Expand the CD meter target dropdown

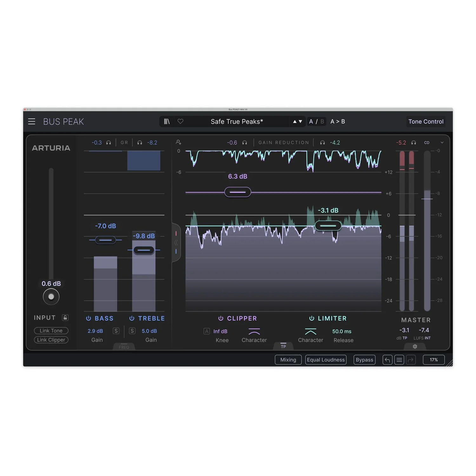pos(442,143)
